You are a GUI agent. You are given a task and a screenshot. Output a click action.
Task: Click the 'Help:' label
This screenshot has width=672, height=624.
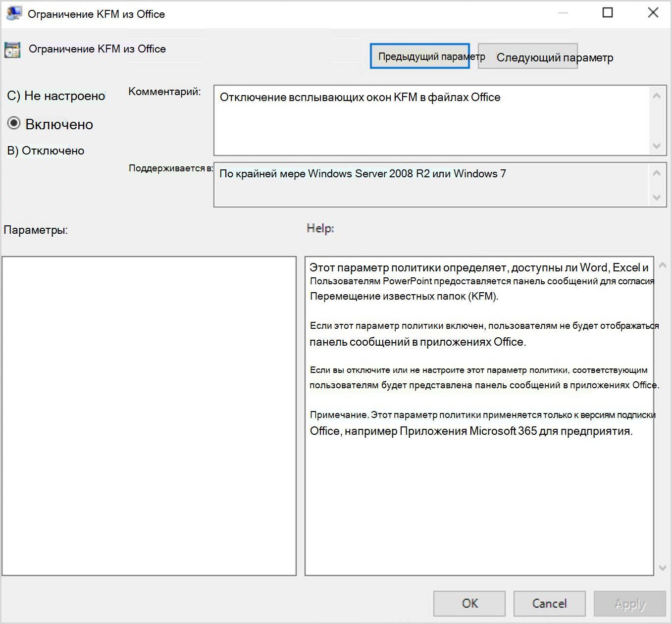click(320, 228)
